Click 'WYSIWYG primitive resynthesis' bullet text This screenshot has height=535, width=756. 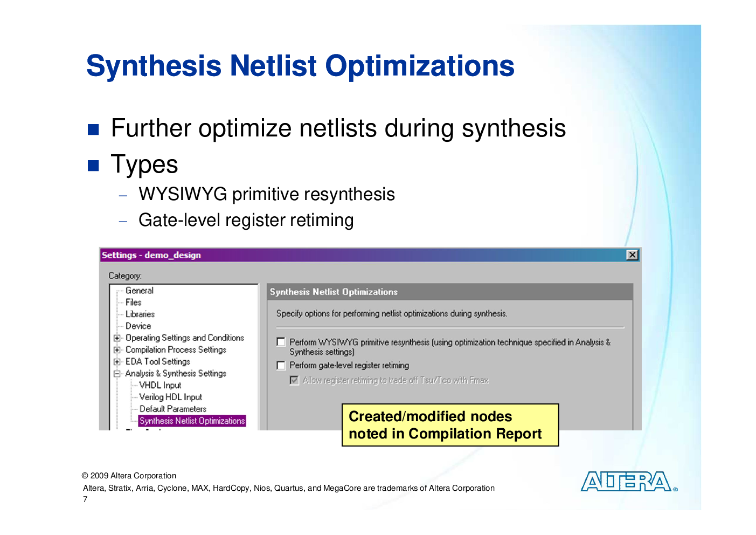[267, 195]
